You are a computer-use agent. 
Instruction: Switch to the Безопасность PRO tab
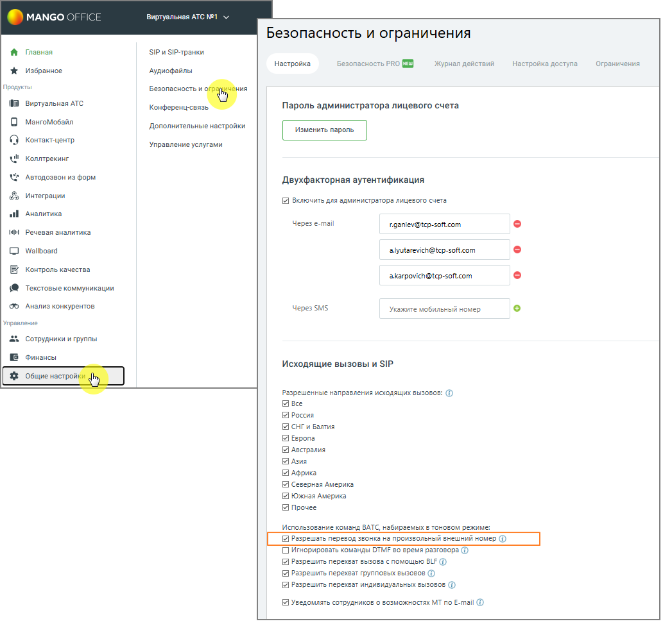coord(375,63)
